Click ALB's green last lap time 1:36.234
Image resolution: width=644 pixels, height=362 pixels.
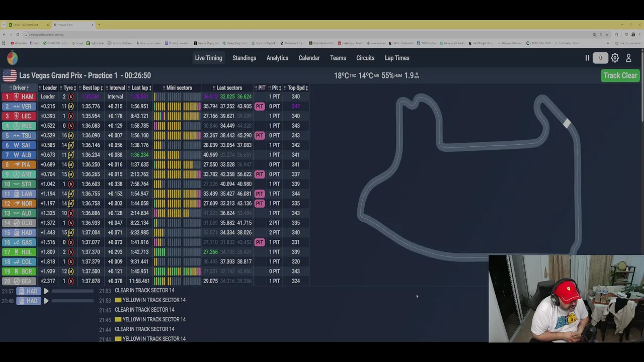coord(139,155)
